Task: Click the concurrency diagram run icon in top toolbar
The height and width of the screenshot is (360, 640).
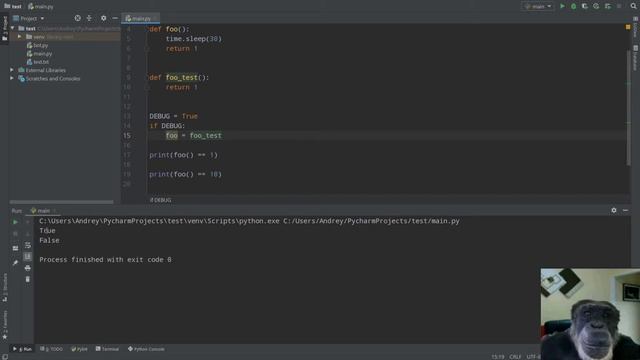Action: 608,6
